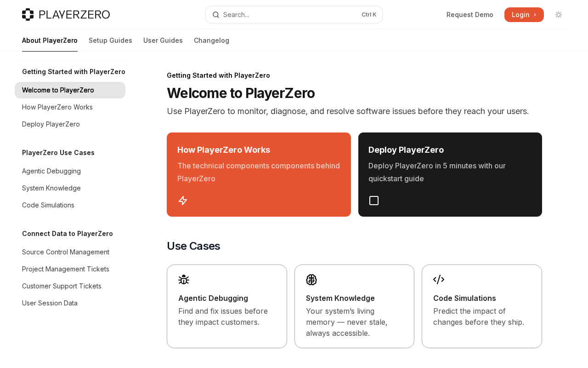This screenshot has width=588, height=368.
Task: Click the PlayerZero logo icon
Action: tap(28, 15)
